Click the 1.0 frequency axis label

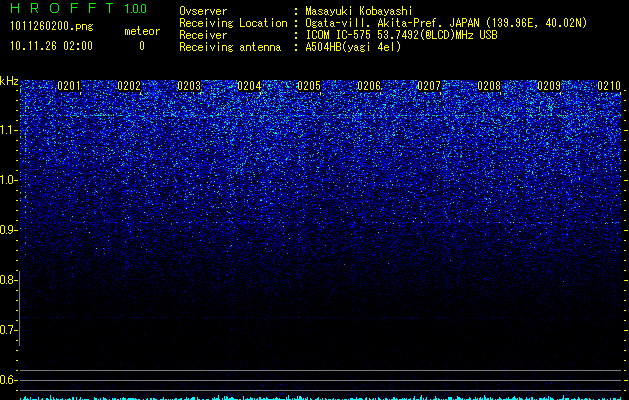pyautogui.click(x=8, y=181)
